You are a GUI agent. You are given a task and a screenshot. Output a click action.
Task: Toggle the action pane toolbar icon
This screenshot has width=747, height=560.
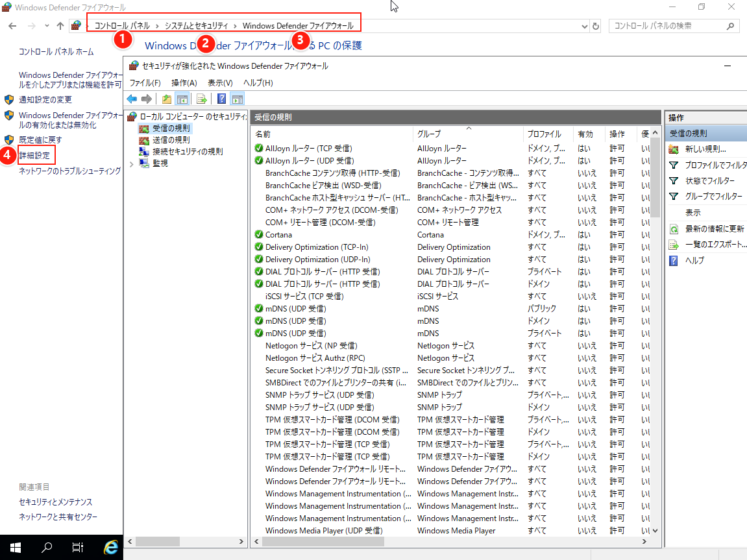238,99
